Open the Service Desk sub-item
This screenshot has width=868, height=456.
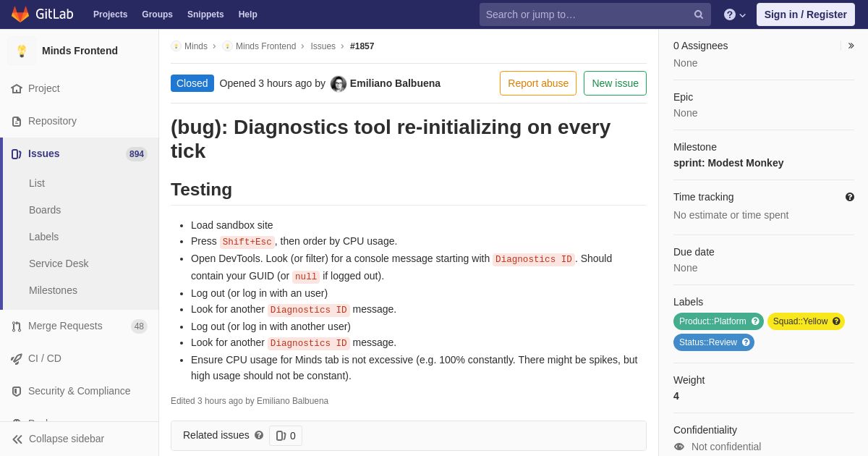click(x=59, y=263)
